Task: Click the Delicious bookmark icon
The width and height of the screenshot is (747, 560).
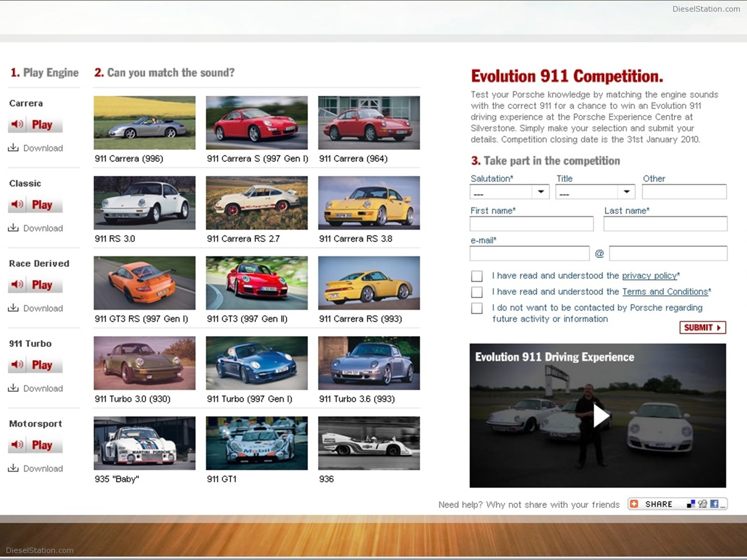Action: [691, 504]
